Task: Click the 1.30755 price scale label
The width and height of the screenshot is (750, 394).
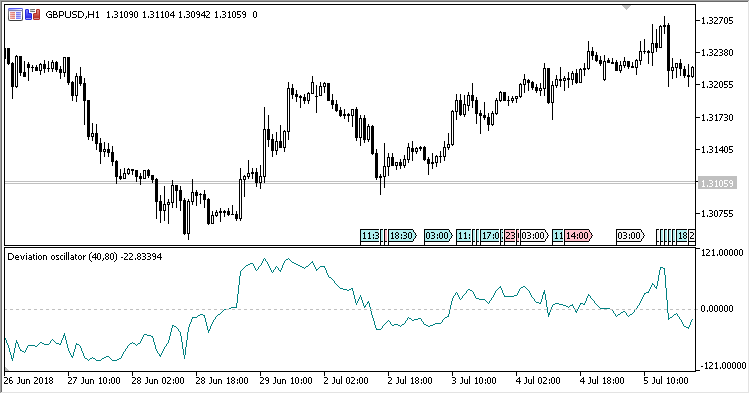Action: [717, 214]
